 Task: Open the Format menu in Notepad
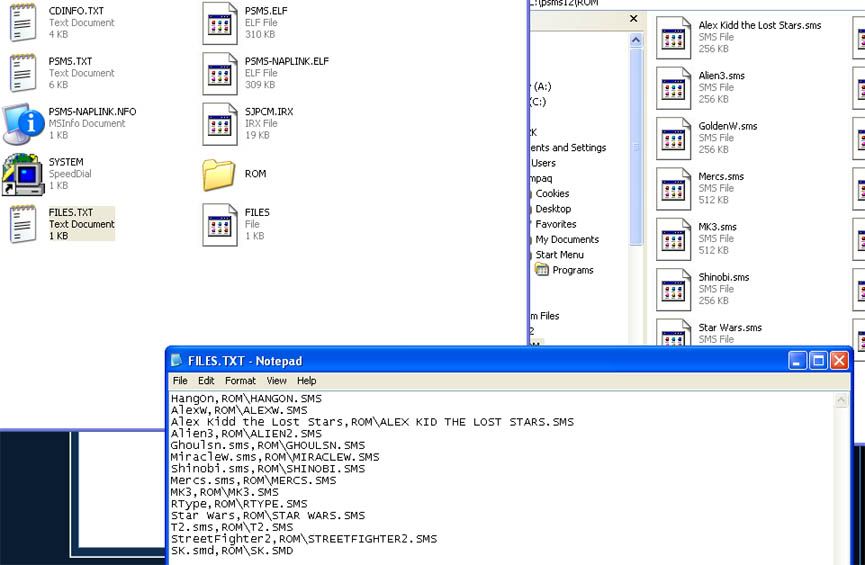[x=240, y=381]
